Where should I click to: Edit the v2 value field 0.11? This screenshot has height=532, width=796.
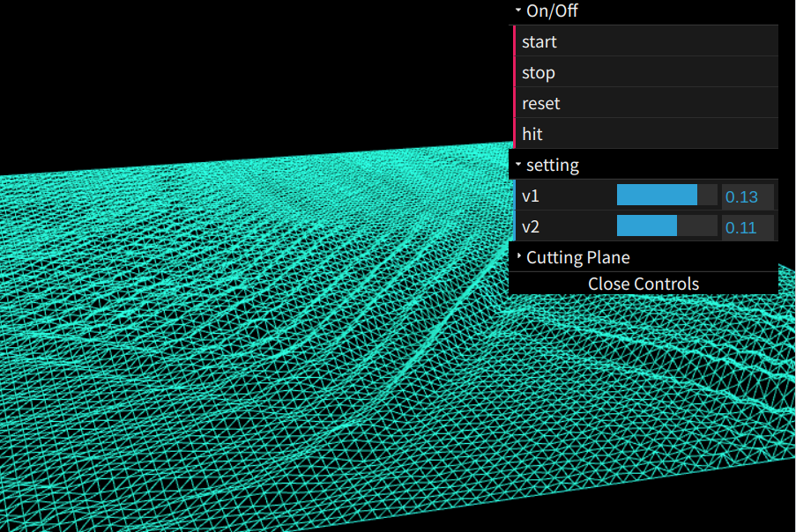[748, 227]
